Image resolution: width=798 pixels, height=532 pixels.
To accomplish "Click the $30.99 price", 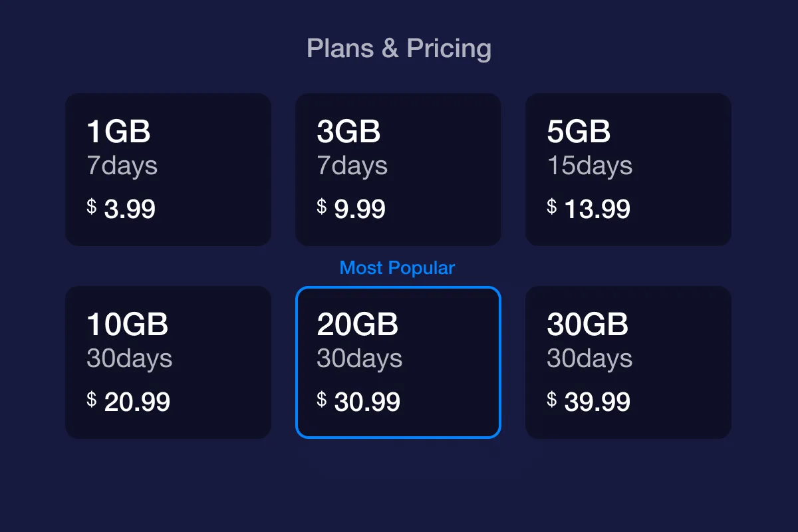I will (359, 402).
